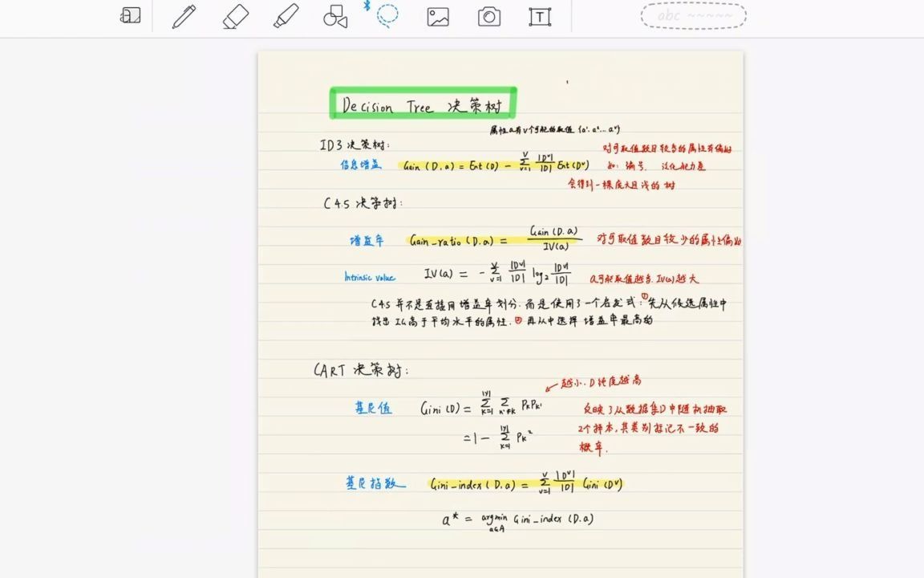This screenshot has height=578, width=924.
Task: Open the image insertion tool
Action: (x=436, y=16)
